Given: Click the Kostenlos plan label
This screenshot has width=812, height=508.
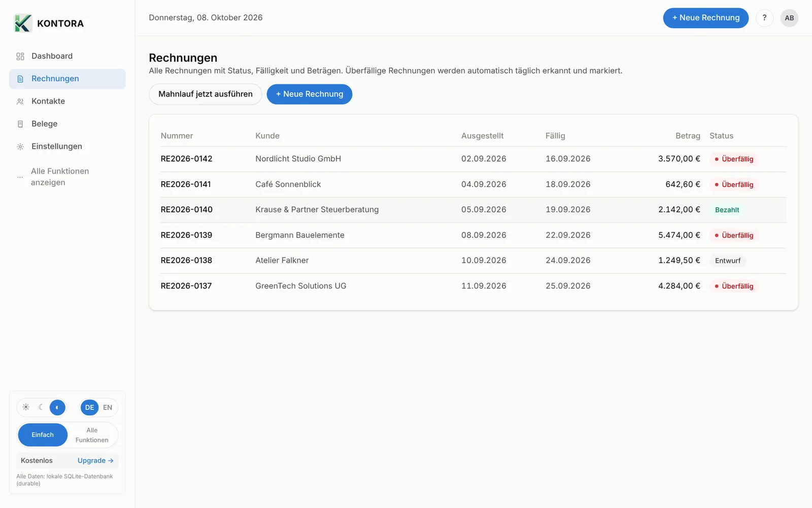Looking at the screenshot, I should (37, 461).
